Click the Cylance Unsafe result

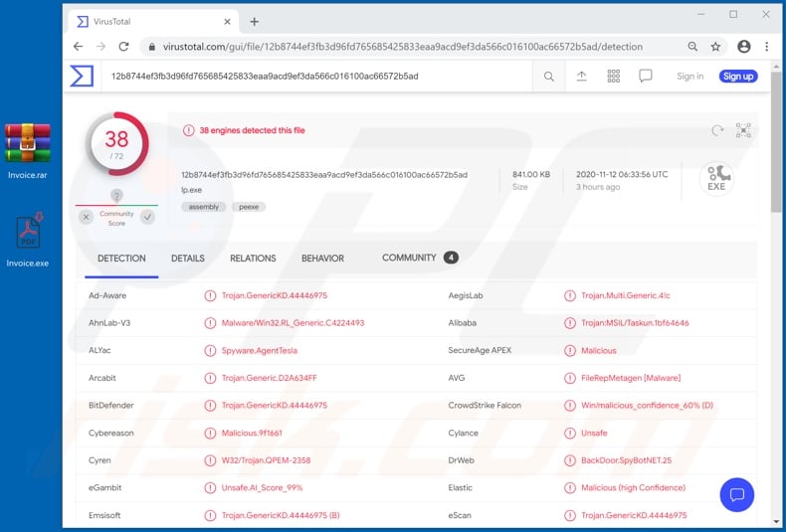tap(594, 434)
